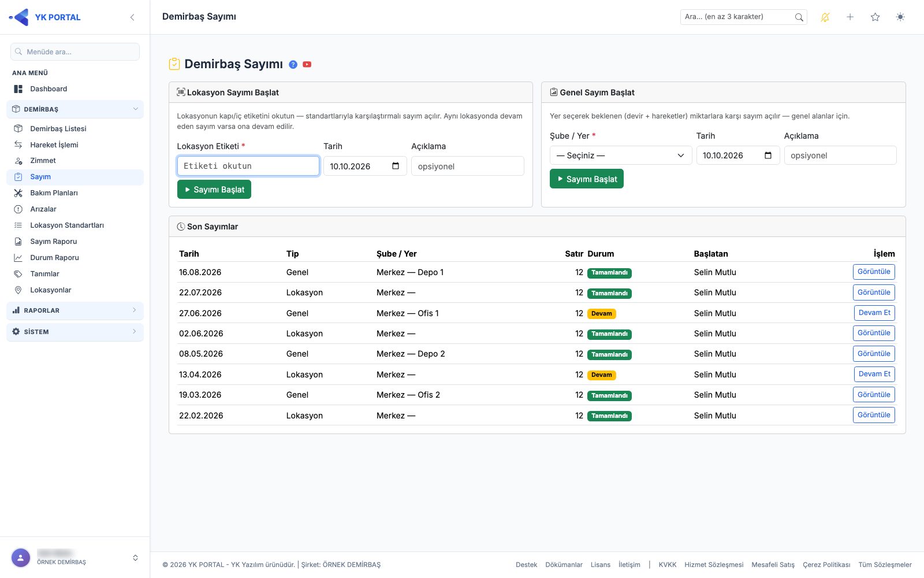Open muted notifications bell icon
This screenshot has height=578, width=924.
pyautogui.click(x=825, y=17)
